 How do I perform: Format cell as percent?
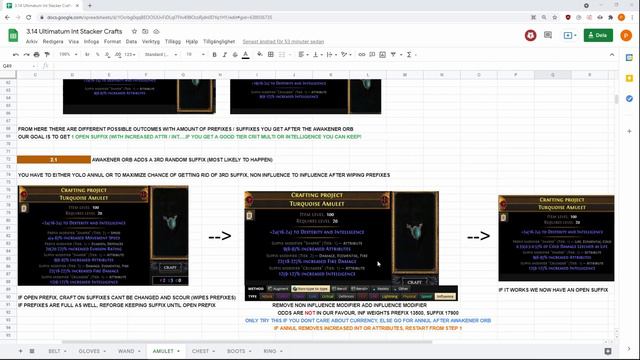[x=97, y=54]
